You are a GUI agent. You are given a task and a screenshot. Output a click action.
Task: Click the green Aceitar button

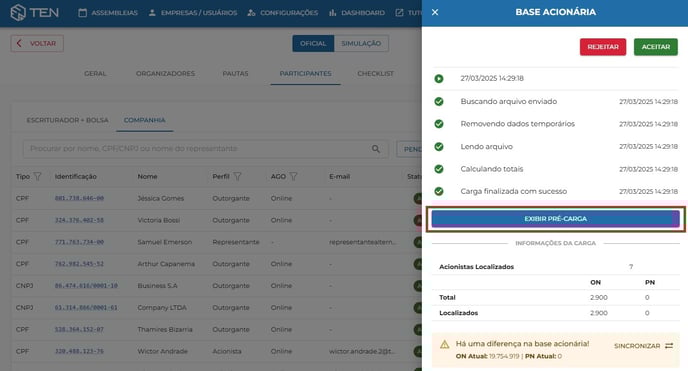coord(656,47)
